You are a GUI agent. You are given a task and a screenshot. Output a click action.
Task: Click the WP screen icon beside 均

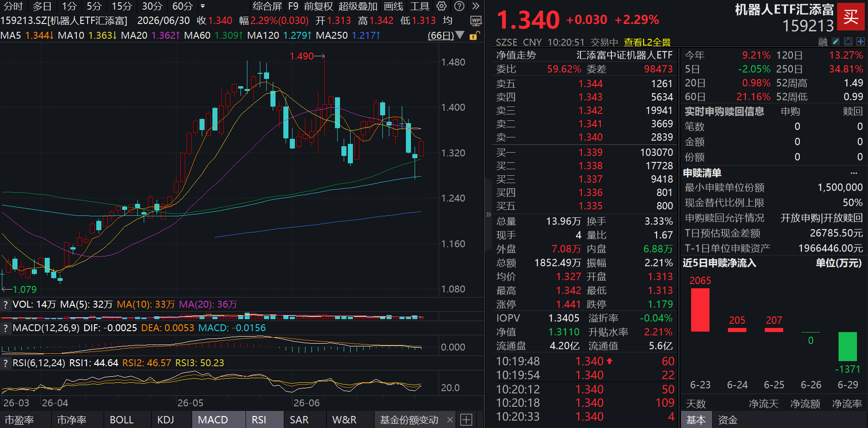476,21
